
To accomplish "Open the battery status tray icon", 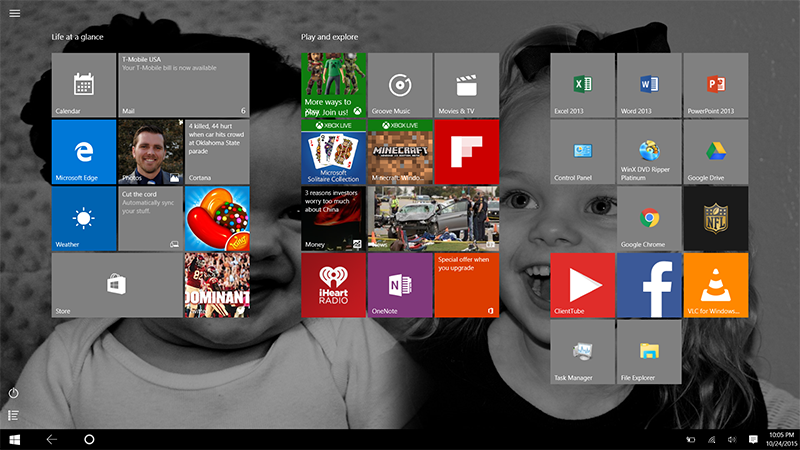I will [690, 440].
